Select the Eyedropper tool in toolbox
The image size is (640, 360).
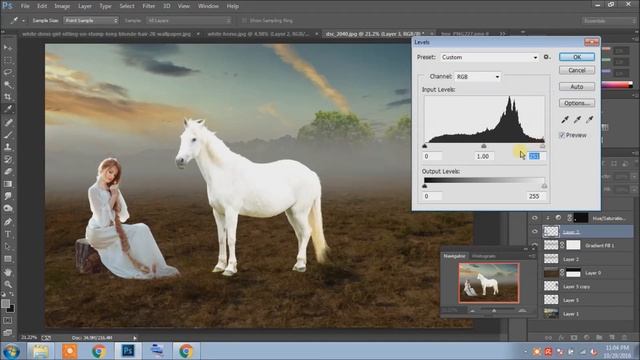coord(8,109)
